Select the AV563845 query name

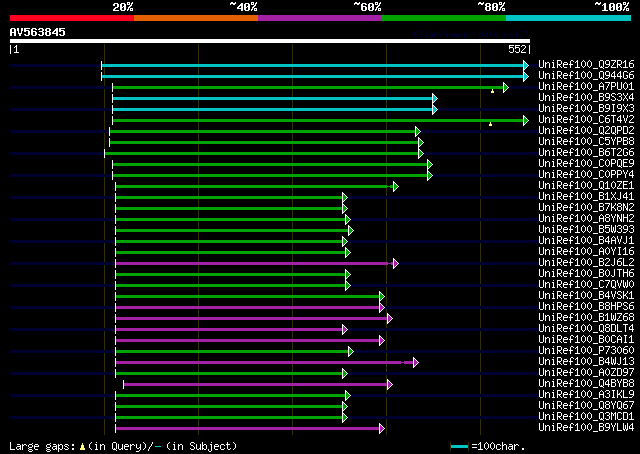38,32
